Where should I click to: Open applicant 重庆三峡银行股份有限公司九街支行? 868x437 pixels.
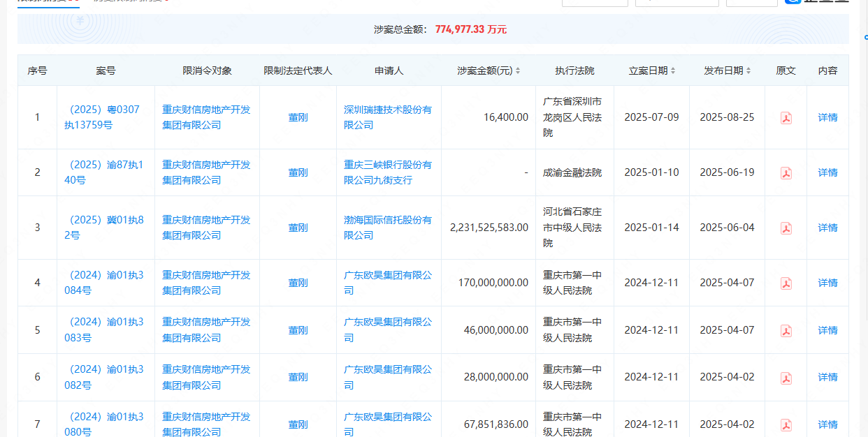click(x=388, y=172)
